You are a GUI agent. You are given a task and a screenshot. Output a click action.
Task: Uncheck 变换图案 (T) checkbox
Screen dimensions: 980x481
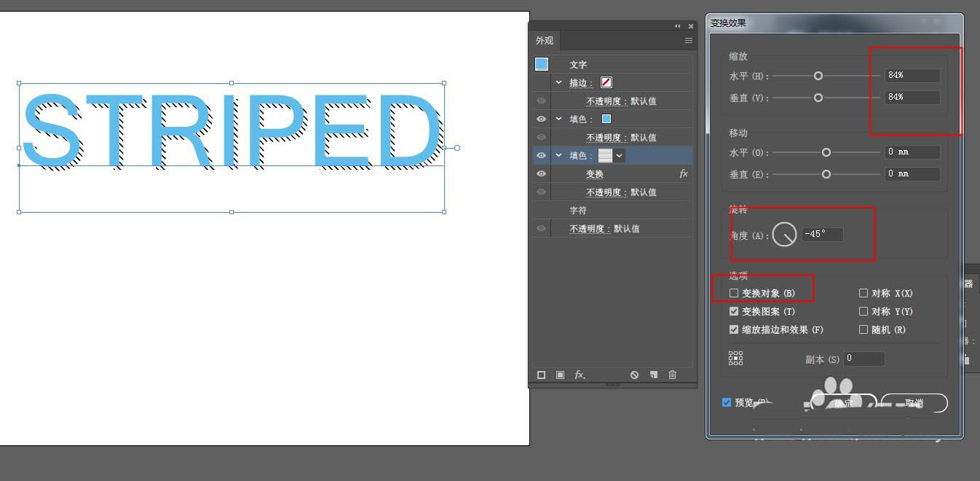(734, 311)
